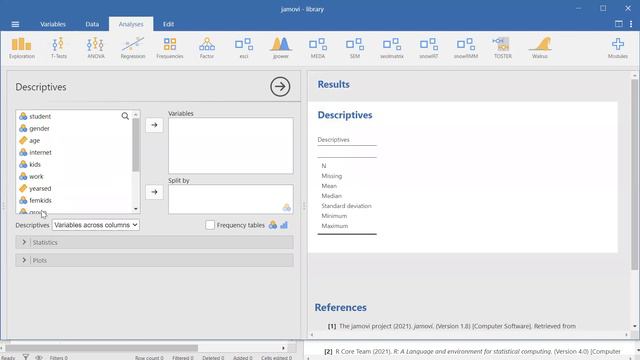Click the search icon in variable list

pyautogui.click(x=125, y=116)
